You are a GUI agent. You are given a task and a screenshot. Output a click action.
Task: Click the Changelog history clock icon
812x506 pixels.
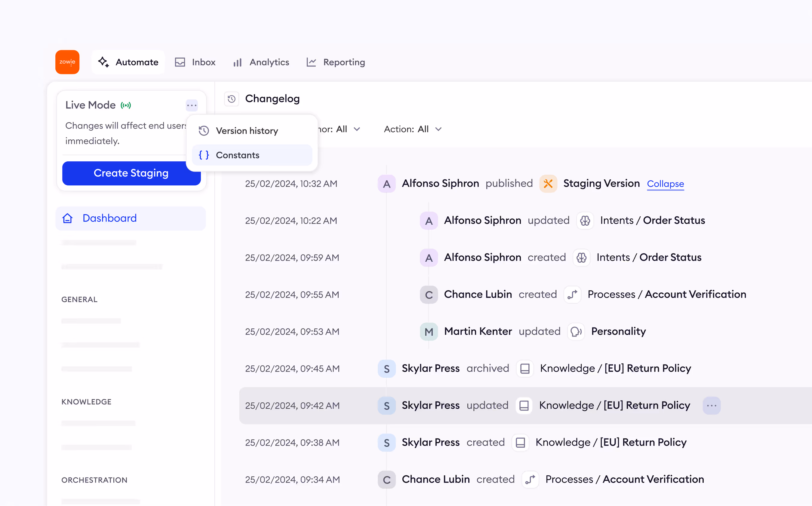pyautogui.click(x=231, y=99)
